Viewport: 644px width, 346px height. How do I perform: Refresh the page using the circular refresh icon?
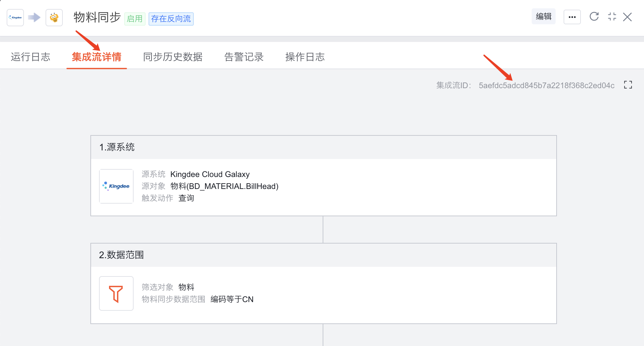point(594,17)
